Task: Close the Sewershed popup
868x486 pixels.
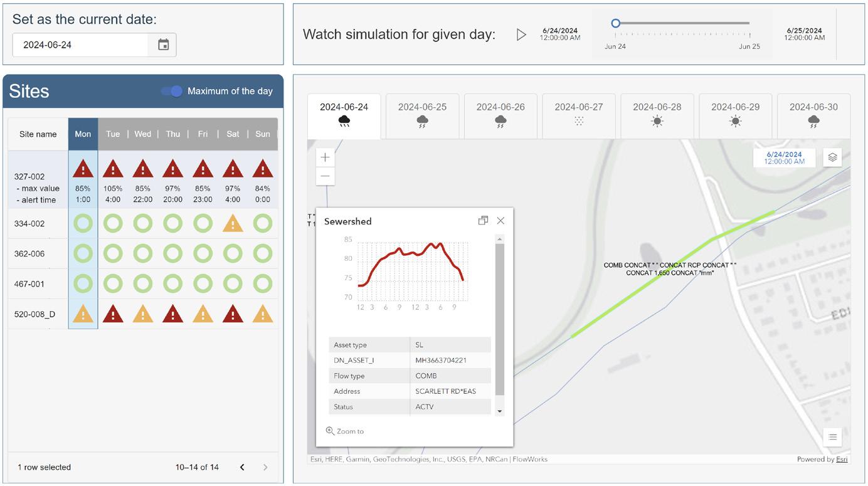Action: (500, 221)
